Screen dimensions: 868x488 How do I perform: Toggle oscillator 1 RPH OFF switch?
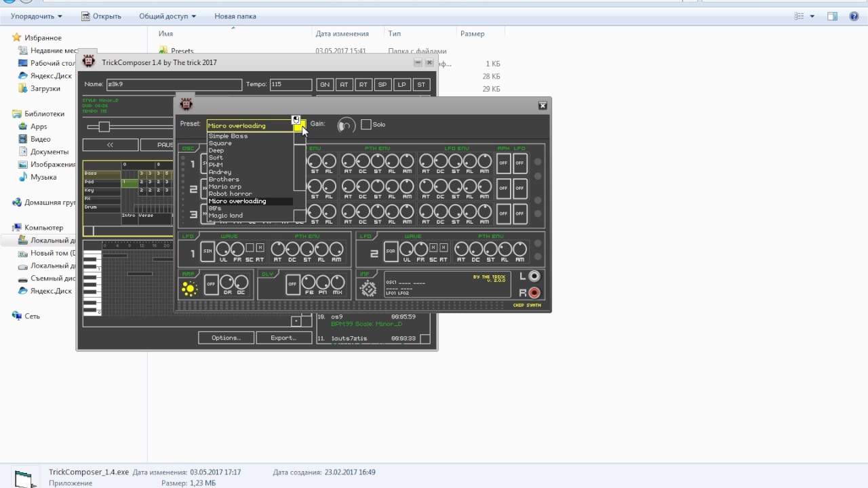coord(503,163)
